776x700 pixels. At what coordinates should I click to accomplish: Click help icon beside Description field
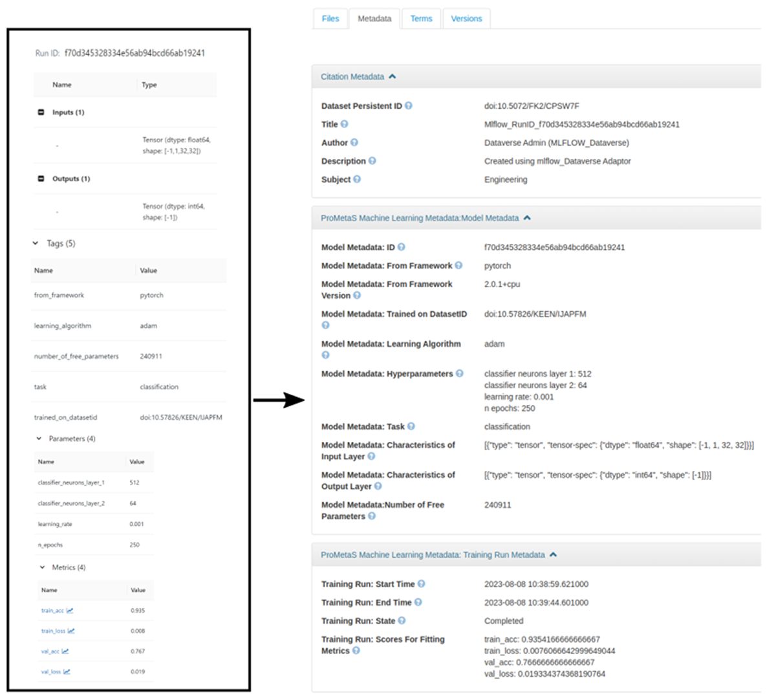coord(372,161)
